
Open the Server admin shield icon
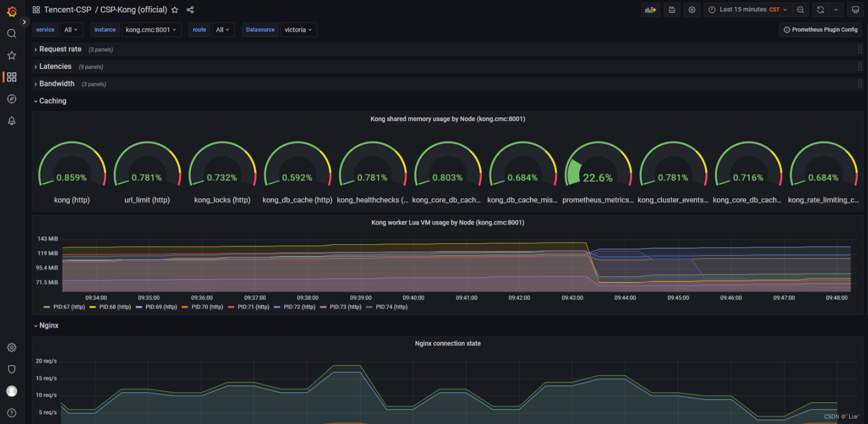(12, 369)
